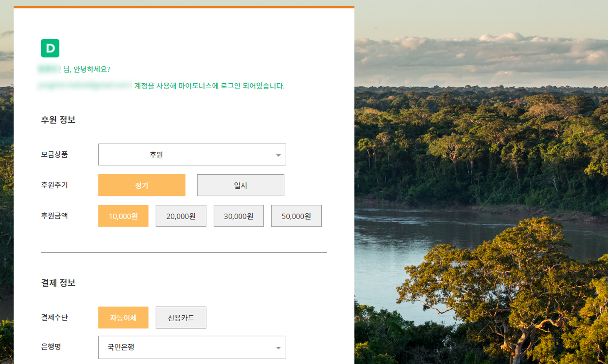
Task: Click the 은행명 field label
Action: [51, 347]
